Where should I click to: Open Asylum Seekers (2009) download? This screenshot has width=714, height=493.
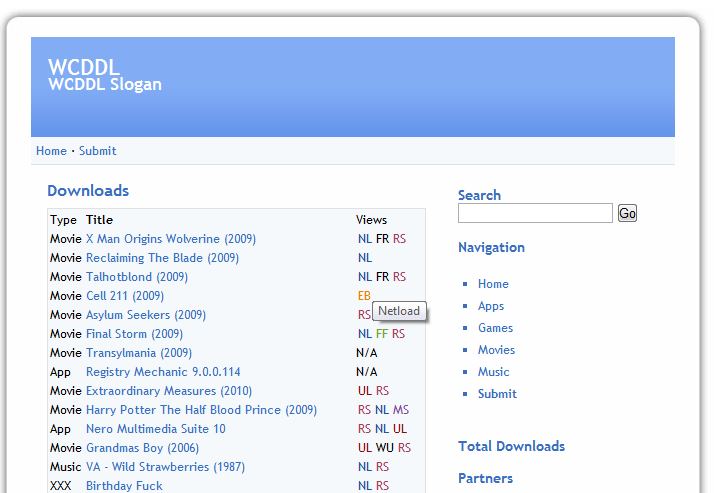click(x=146, y=315)
